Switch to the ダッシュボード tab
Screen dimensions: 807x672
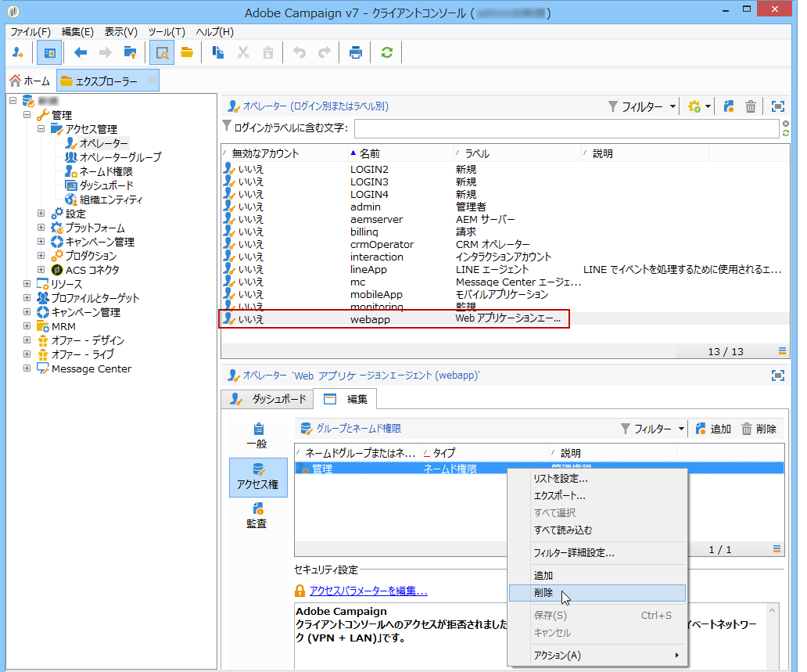click(x=267, y=399)
